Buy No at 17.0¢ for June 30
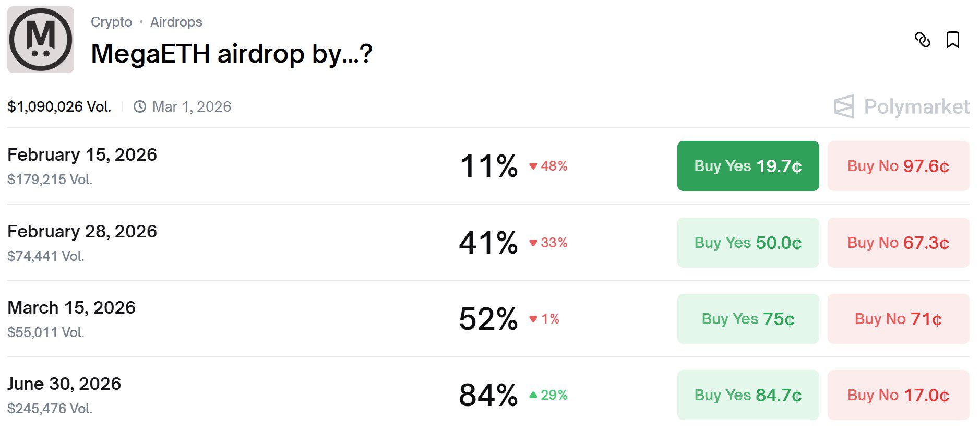 click(898, 395)
